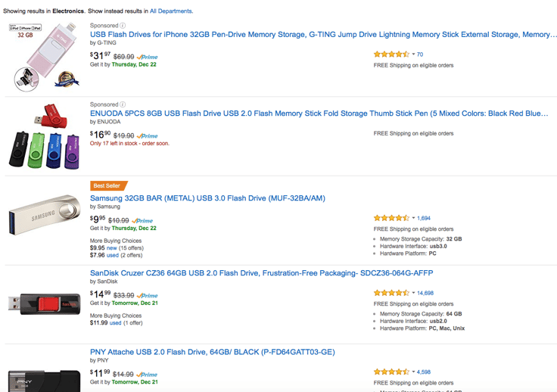Click the star rating of G-TING flash drive
Viewport: 557px width, 392px height.
pos(391,54)
